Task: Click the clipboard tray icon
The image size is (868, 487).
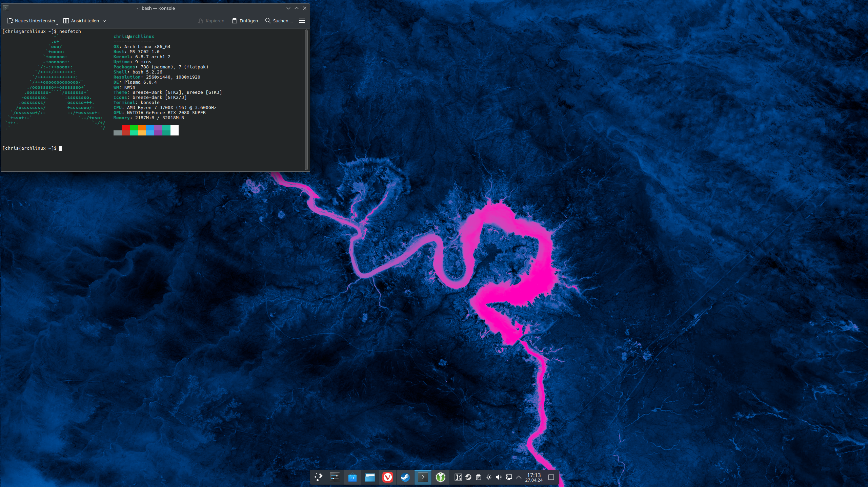Action: (x=478, y=477)
